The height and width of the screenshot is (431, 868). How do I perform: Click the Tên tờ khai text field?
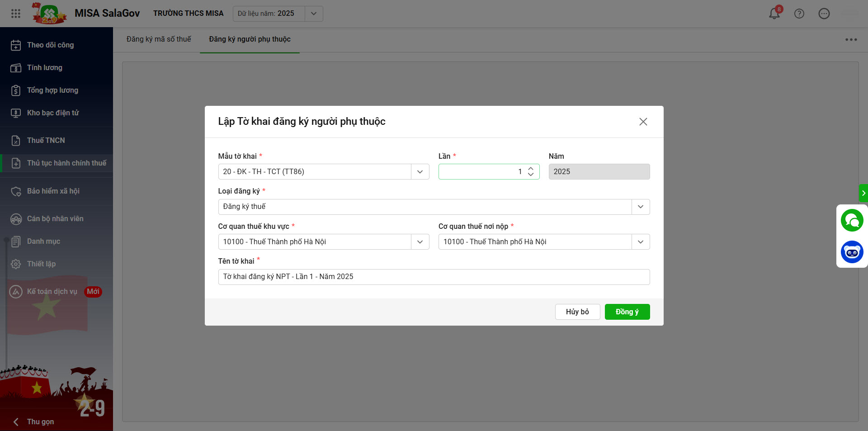tap(434, 277)
